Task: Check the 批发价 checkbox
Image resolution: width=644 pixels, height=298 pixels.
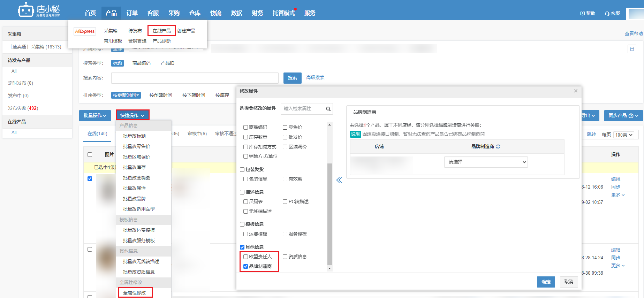Action: click(285, 137)
